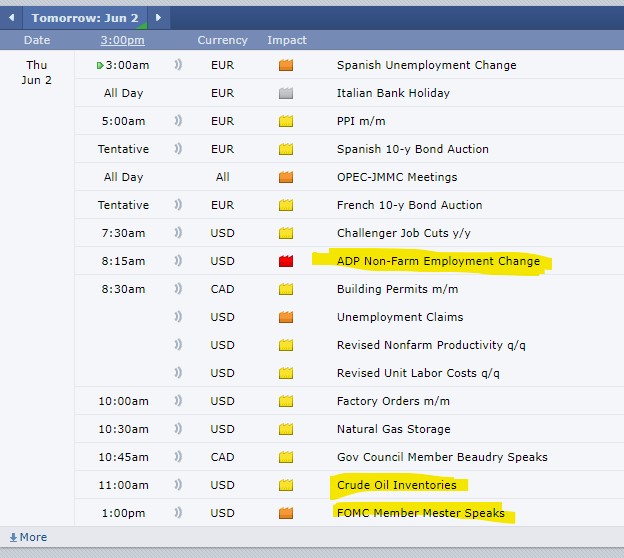Open the 3:00pm time setting link
Viewport: 624px width, 558px height.
122,41
